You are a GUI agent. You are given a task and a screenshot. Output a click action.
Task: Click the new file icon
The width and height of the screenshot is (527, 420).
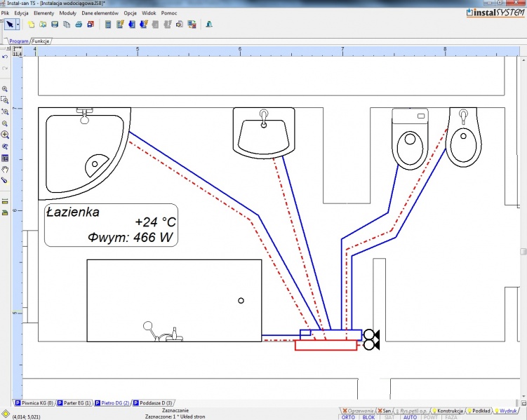tap(32, 25)
